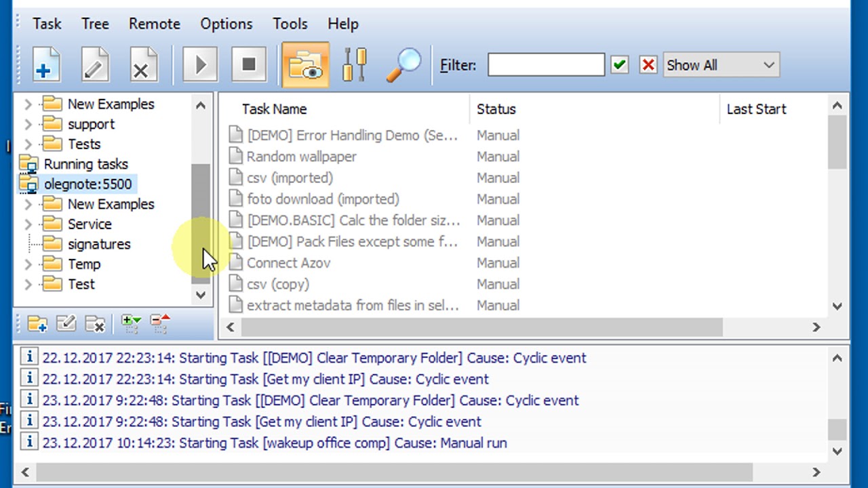Click inside the Filter text field

coord(545,65)
